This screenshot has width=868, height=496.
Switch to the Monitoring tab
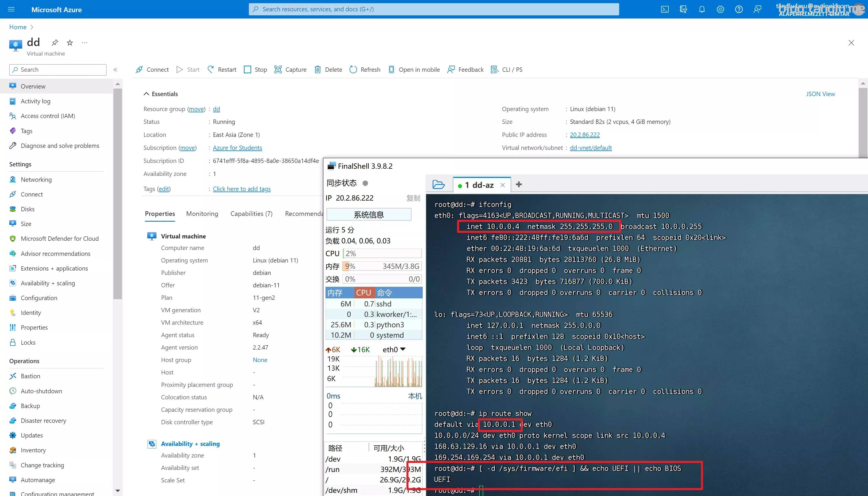pos(202,214)
